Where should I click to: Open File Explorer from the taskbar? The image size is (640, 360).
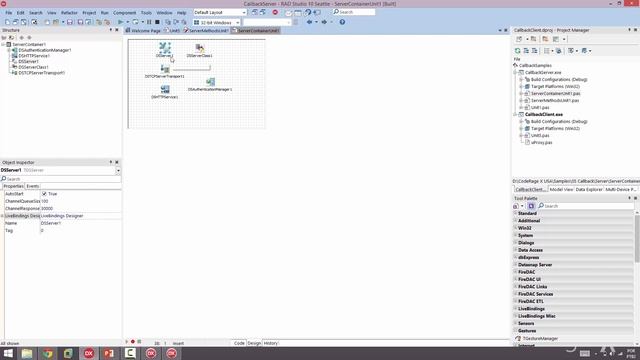(27, 353)
